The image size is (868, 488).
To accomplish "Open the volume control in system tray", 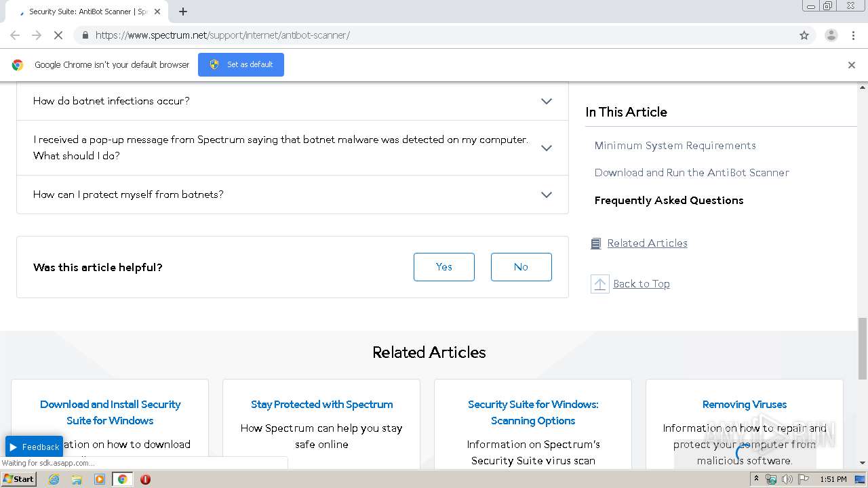I will coord(787,479).
